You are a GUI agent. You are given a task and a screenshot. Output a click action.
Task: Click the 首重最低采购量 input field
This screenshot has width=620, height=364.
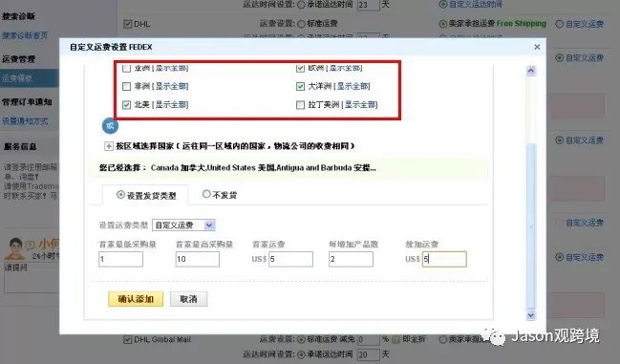pyautogui.click(x=120, y=259)
